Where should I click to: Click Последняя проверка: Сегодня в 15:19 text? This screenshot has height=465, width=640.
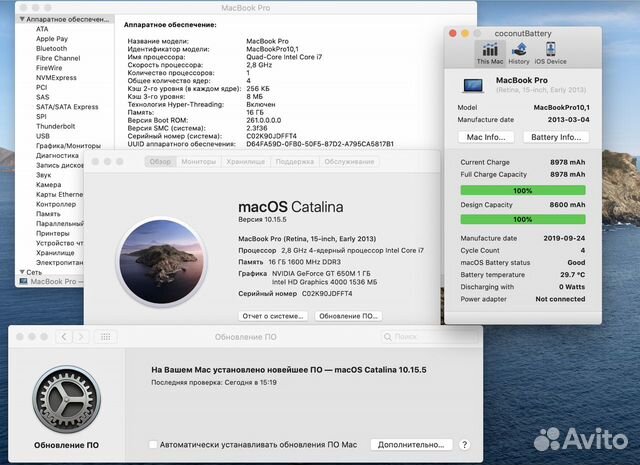pyautogui.click(x=214, y=383)
